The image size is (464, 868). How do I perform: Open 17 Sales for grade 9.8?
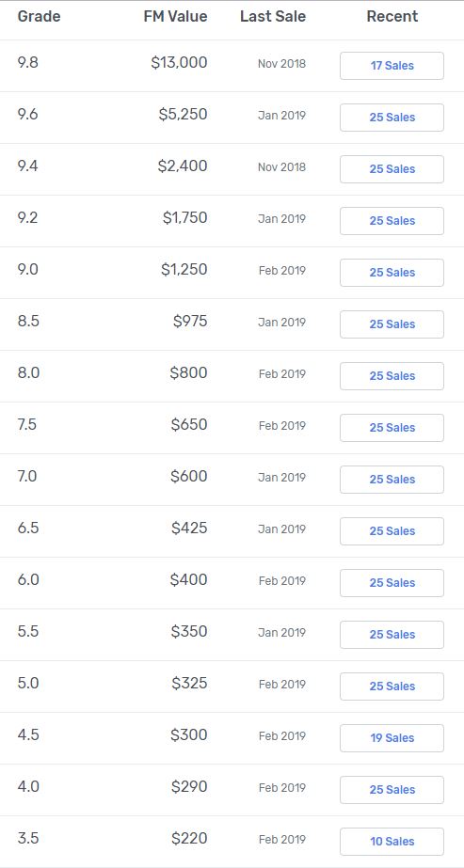392,66
